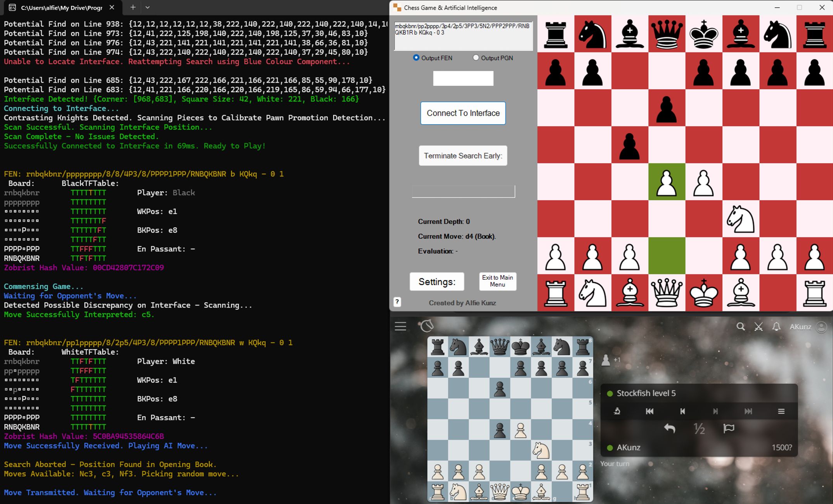
Task: Open the Lichess search icon
Action: [x=741, y=327]
